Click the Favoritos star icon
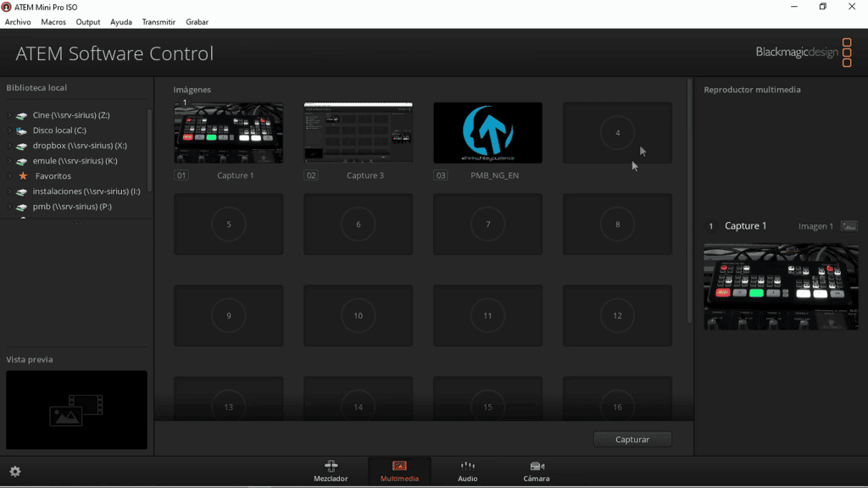Image resolution: width=868 pixels, height=488 pixels. tap(23, 176)
